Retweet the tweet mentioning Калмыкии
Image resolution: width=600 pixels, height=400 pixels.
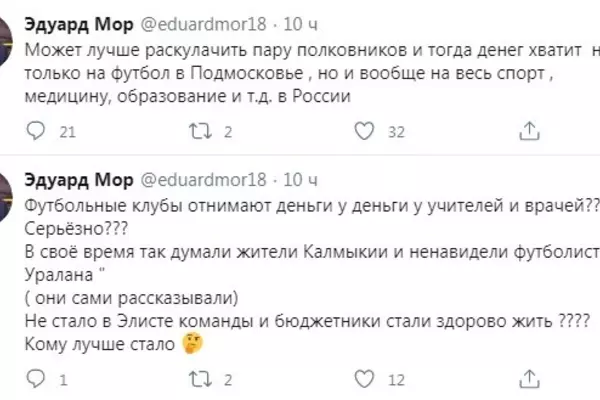pyautogui.click(x=200, y=380)
